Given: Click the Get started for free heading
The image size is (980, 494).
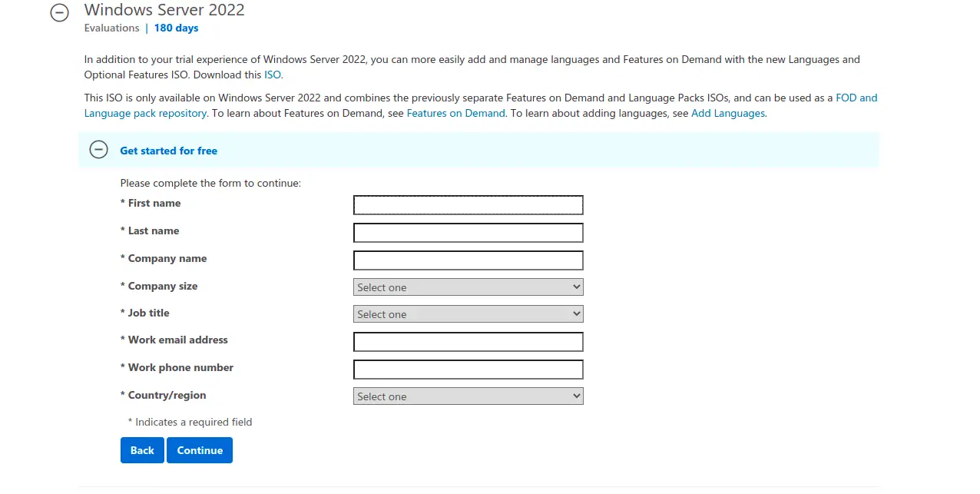Looking at the screenshot, I should tap(168, 151).
